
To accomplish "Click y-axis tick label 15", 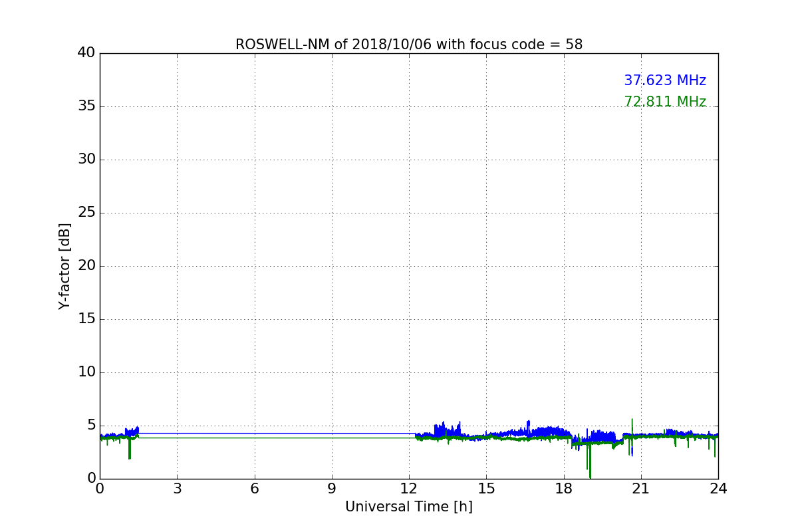I will (x=86, y=319).
